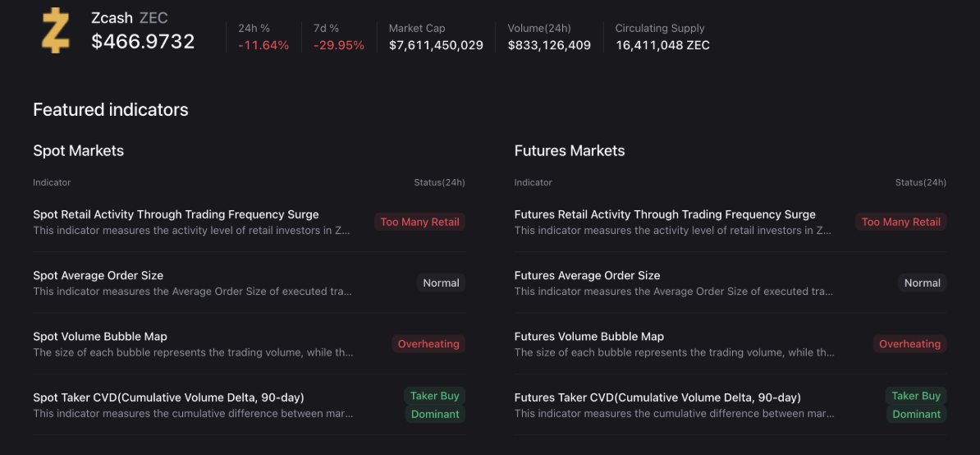Open the Spot Taker CVD indicator
The height and width of the screenshot is (455, 980).
[168, 398]
